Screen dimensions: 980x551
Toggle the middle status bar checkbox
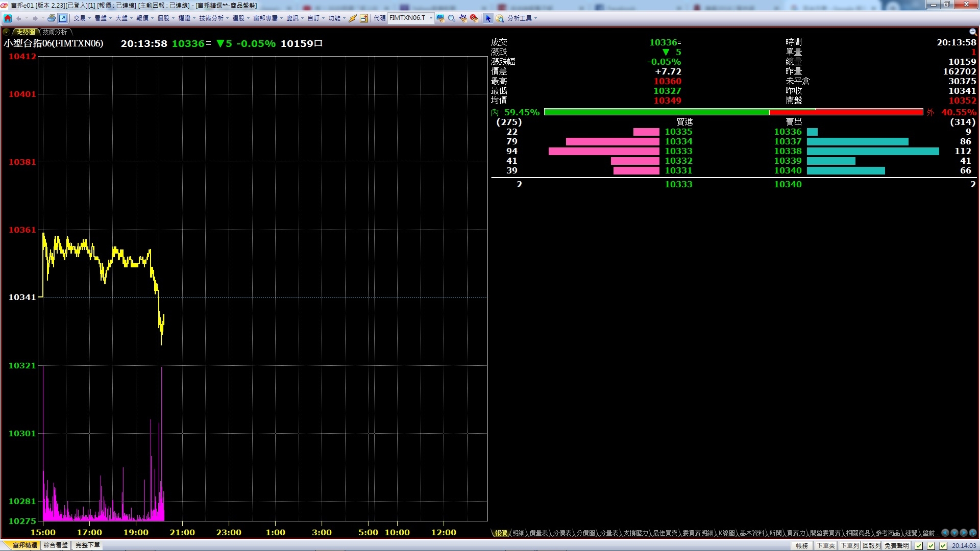click(931, 545)
